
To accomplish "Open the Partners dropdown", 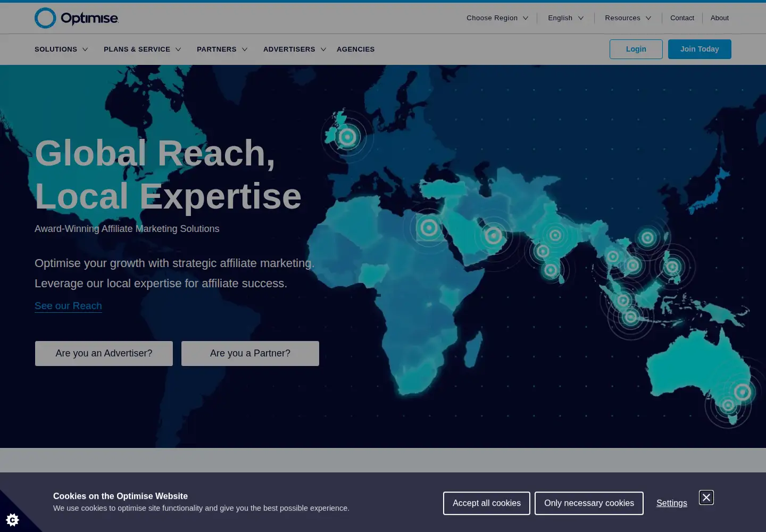I will [222, 49].
